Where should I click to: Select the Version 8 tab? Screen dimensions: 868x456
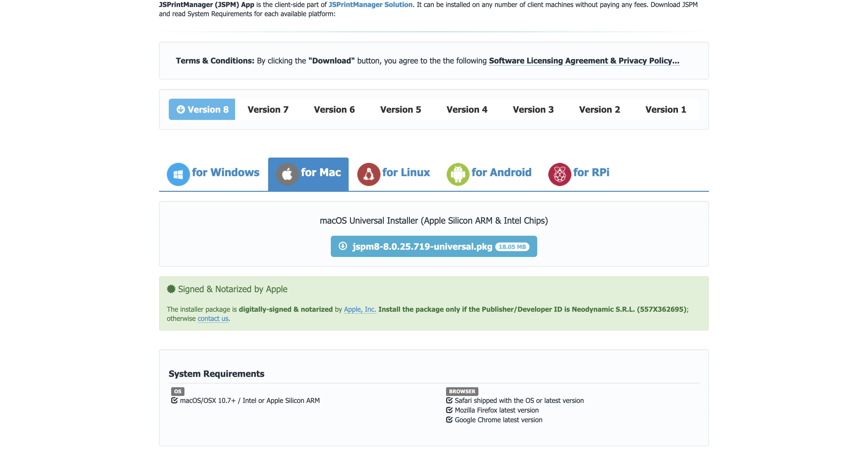(x=202, y=109)
